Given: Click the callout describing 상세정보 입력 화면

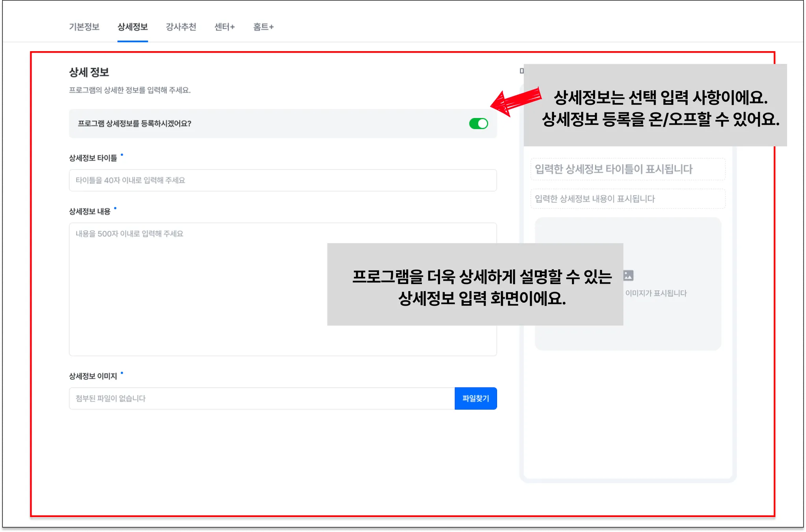Looking at the screenshot, I should click(475, 284).
